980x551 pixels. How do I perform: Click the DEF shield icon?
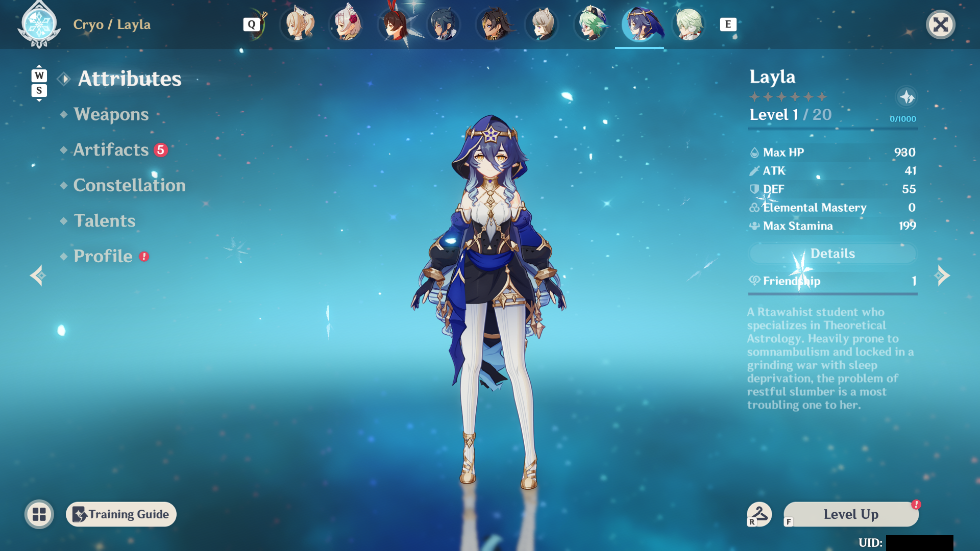pos(754,189)
